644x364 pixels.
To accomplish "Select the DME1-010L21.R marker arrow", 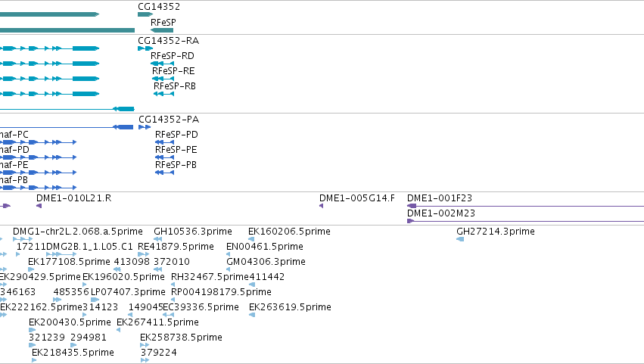I will click(39, 206).
